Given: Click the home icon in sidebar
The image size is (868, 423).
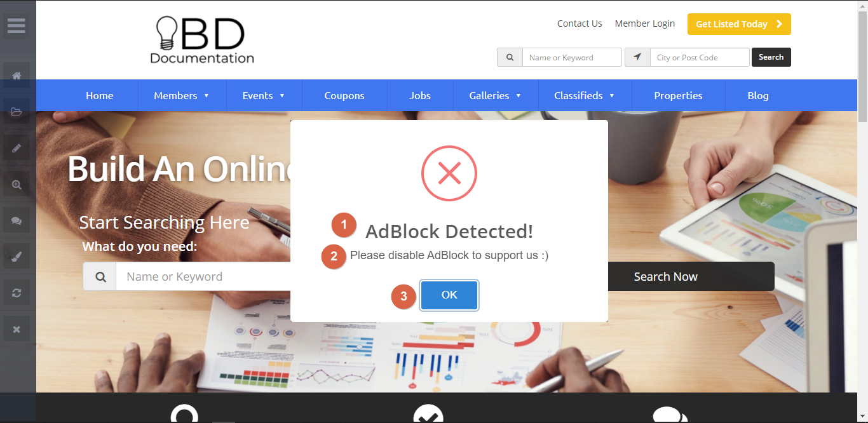Looking at the screenshot, I should [17, 76].
